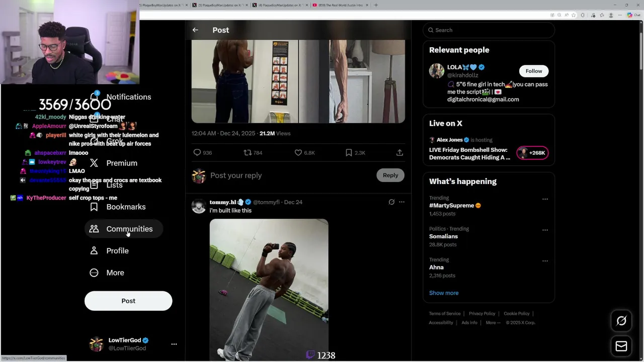The height and width of the screenshot is (362, 644).
Task: Open the Ahna trending topic
Action: 436,267
